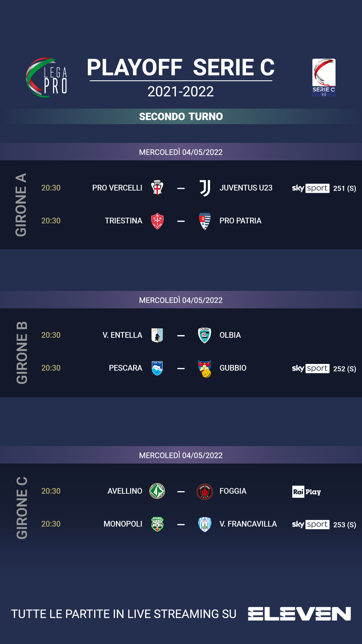Click the Triestina club crest
This screenshot has height=644, width=362.
point(157,221)
